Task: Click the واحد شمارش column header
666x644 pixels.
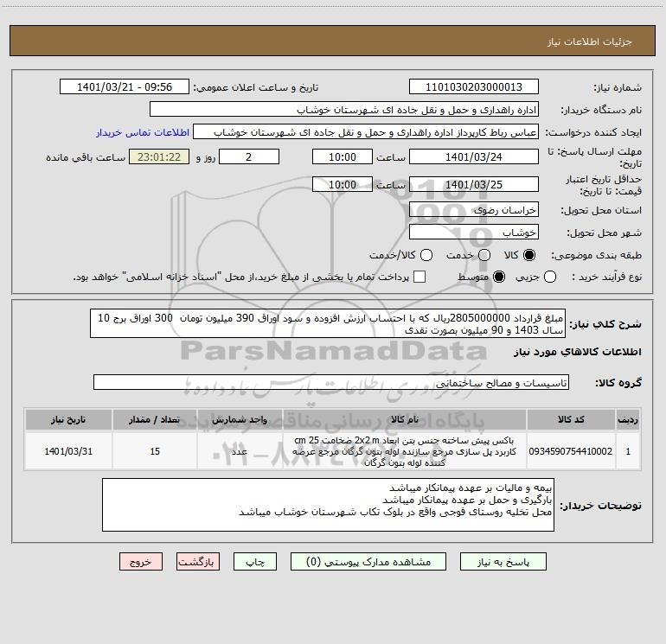Action: 240,419
